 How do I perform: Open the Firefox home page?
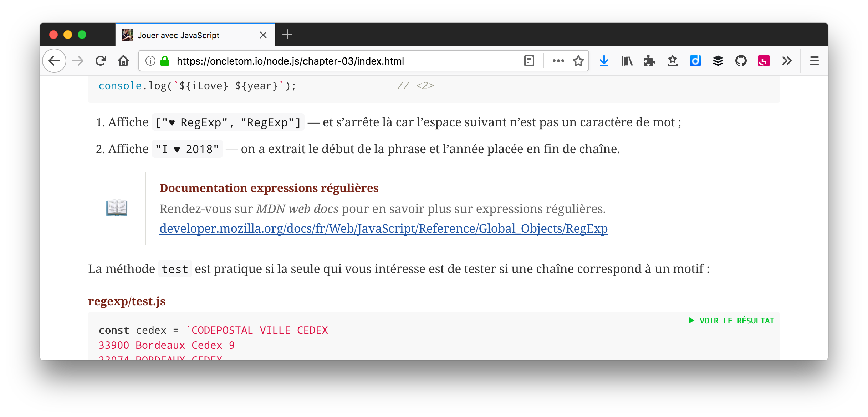tap(123, 61)
